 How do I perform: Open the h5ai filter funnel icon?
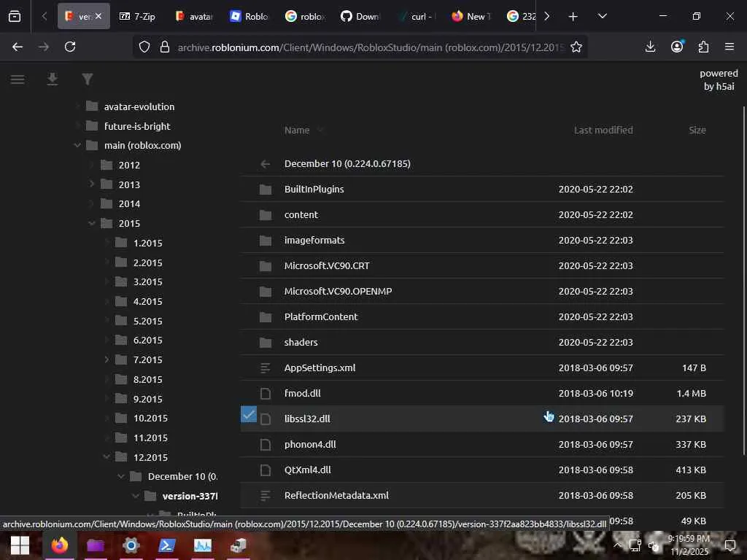(88, 79)
